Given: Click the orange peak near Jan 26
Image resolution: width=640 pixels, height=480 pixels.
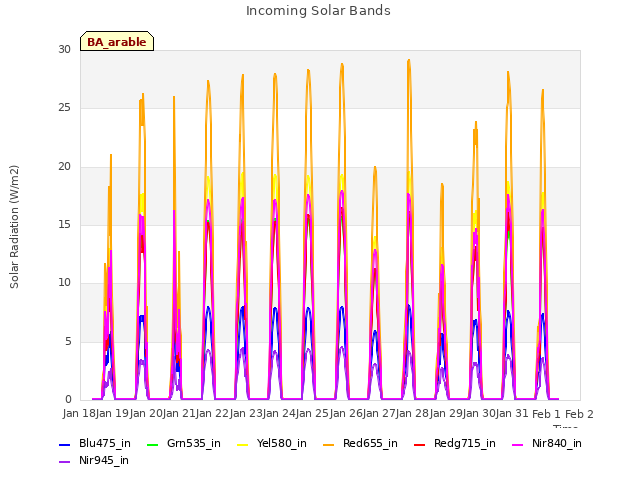Looking at the screenshot, I should click(342, 64).
